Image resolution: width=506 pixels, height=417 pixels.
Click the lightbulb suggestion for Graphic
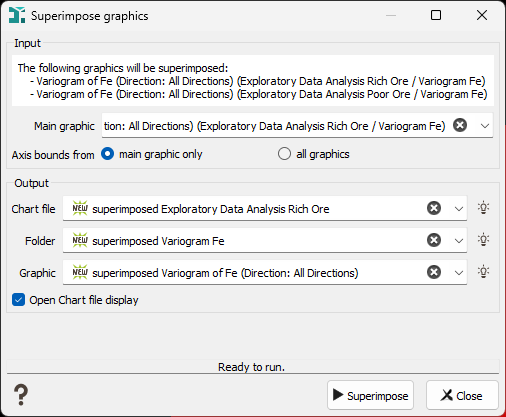483,272
